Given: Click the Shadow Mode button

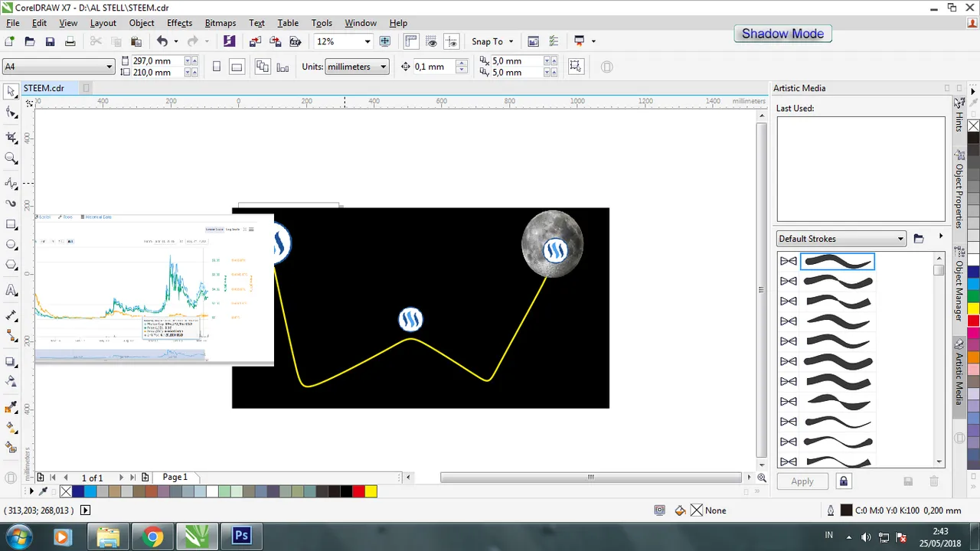Looking at the screenshot, I should pyautogui.click(x=782, y=34).
